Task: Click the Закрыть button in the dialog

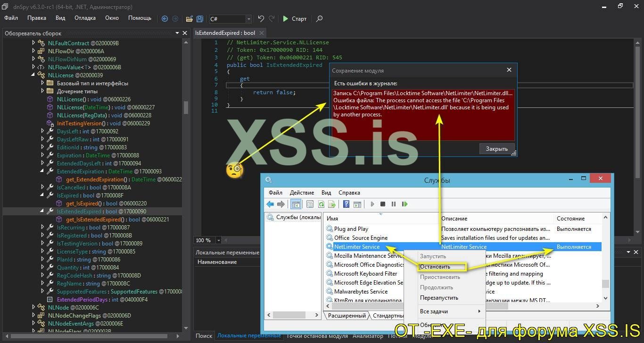Action: (x=496, y=149)
